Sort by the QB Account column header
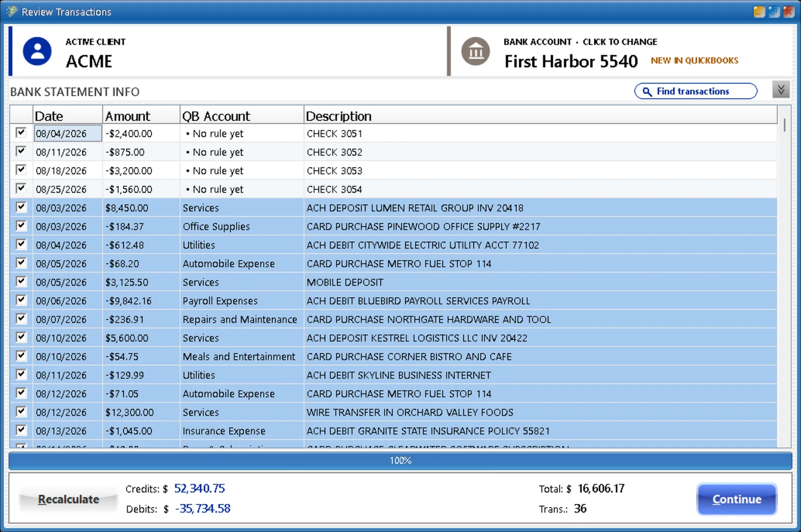This screenshot has width=801, height=532. [x=242, y=116]
